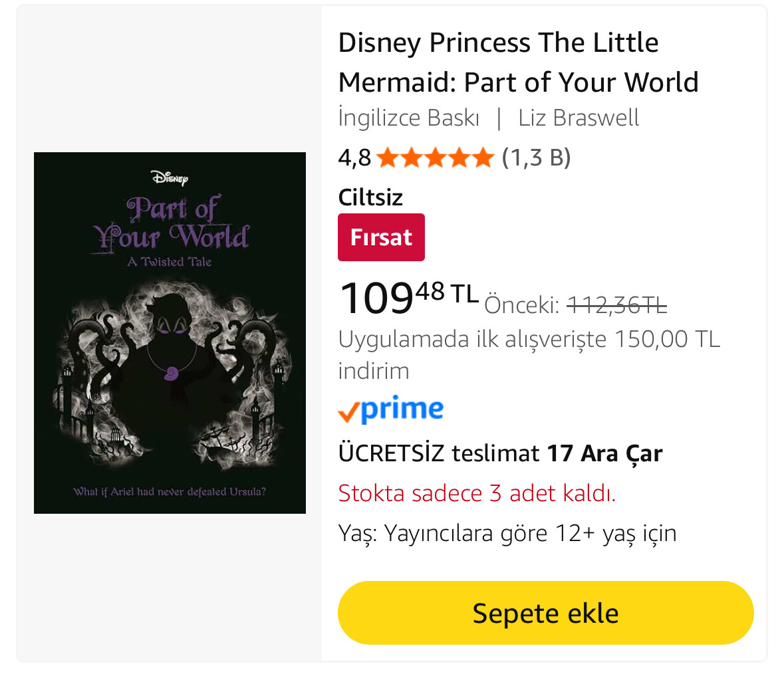Open the Disney Princess The Little Mermaid title
784x674 pixels.
pyautogui.click(x=518, y=62)
